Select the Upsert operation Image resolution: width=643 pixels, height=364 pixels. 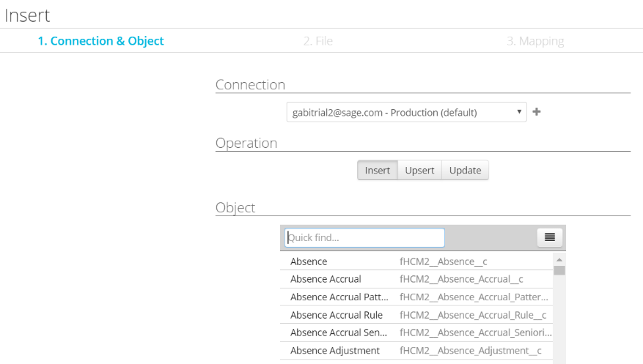click(419, 171)
